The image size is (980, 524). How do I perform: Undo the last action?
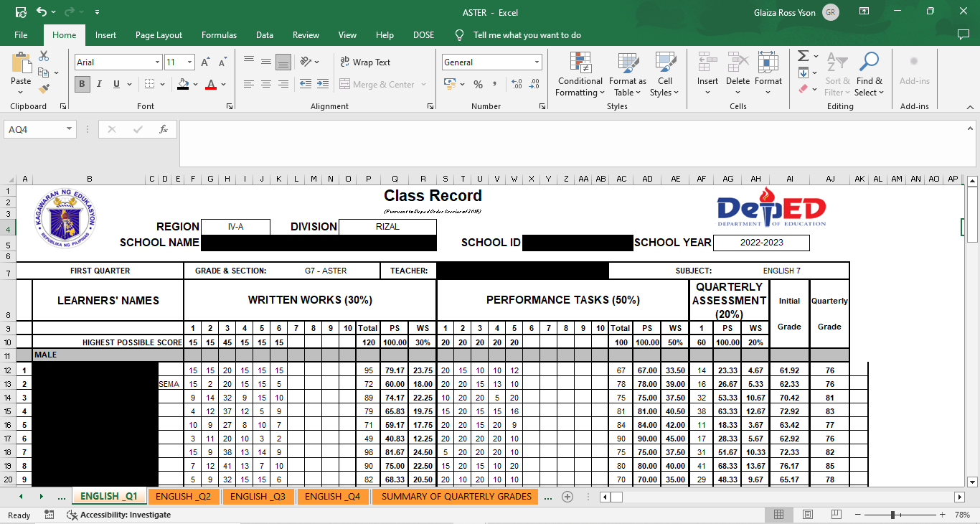click(42, 12)
